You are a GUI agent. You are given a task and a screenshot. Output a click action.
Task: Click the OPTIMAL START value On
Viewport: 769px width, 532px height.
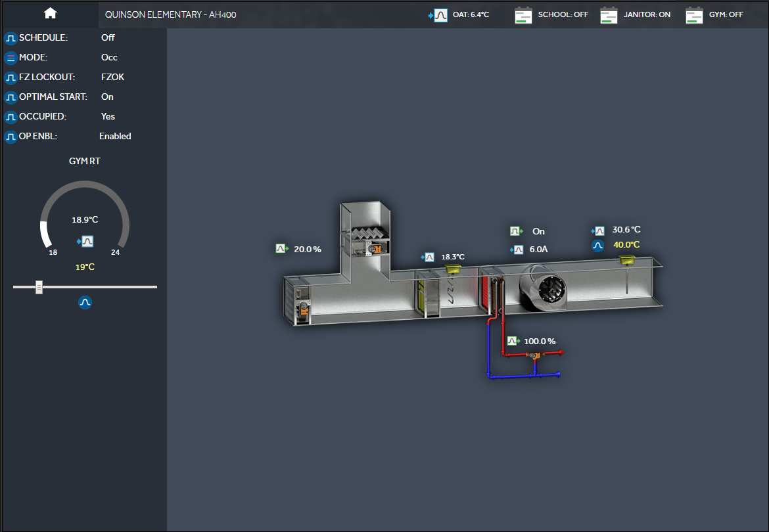(107, 97)
